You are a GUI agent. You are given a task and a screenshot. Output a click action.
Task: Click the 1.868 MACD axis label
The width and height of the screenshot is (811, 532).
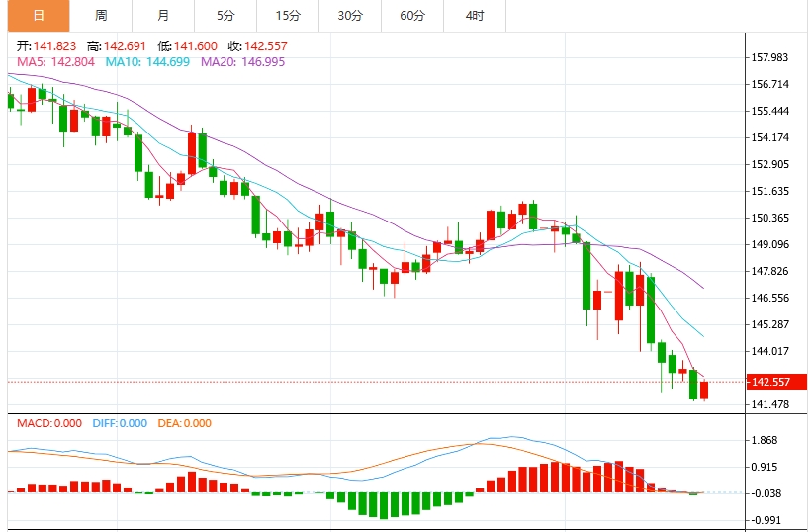click(x=764, y=440)
